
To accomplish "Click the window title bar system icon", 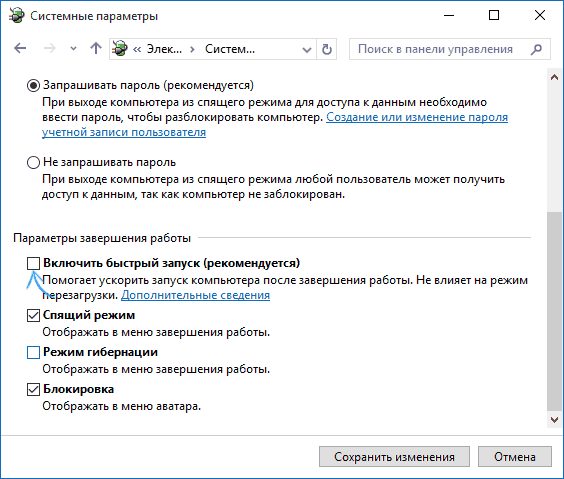I will click(17, 16).
